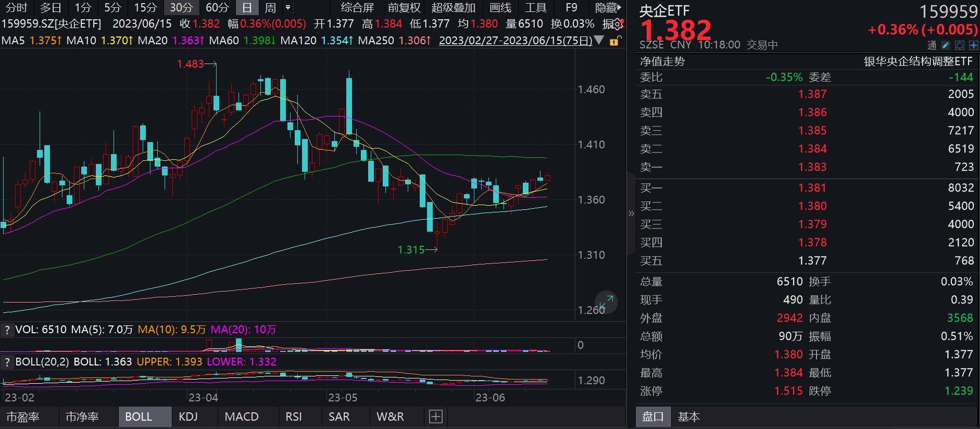Select the KDJ indicator tab
The height and width of the screenshot is (429, 980).
click(x=188, y=417)
